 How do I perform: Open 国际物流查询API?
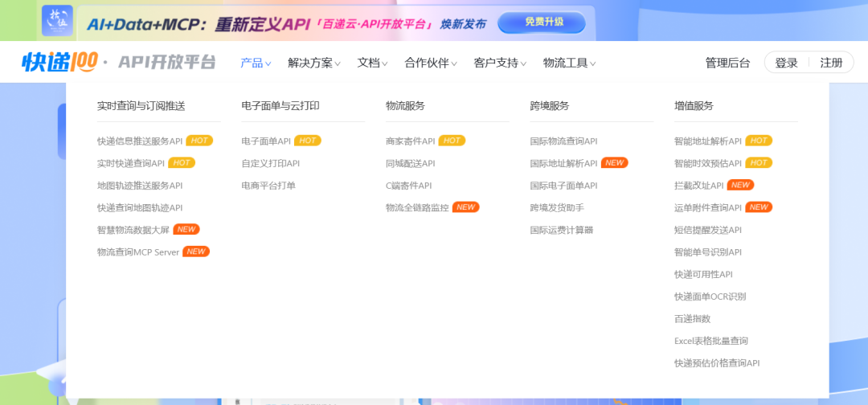[563, 141]
